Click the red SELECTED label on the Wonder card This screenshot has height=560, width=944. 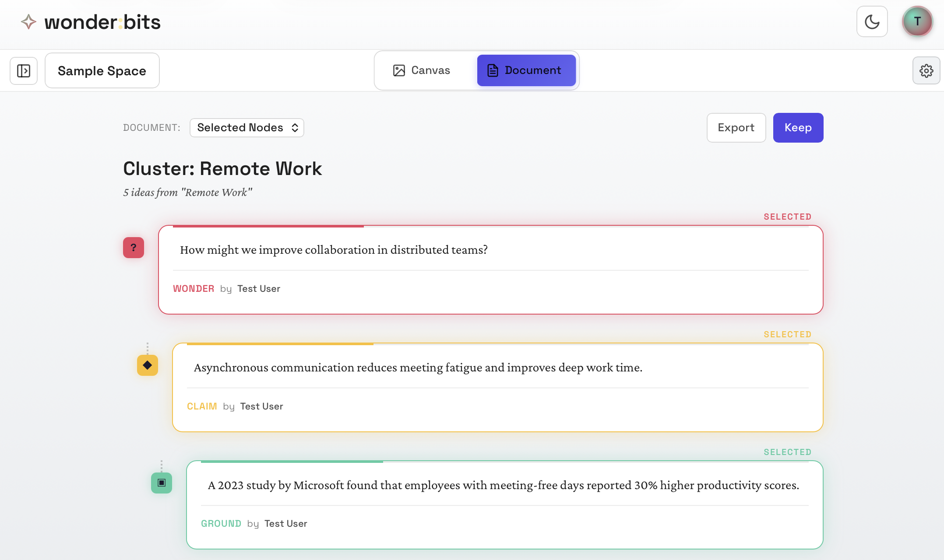787,217
